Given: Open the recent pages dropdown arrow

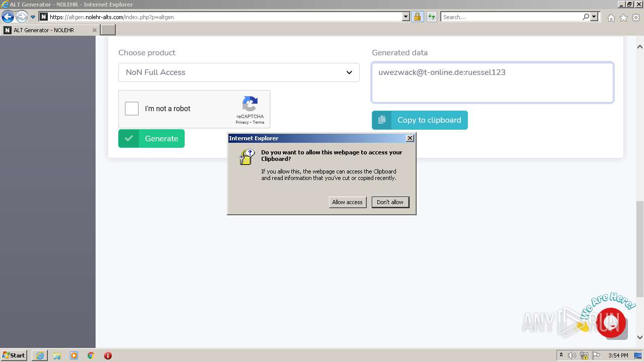Looking at the screenshot, I should pyautogui.click(x=33, y=17).
